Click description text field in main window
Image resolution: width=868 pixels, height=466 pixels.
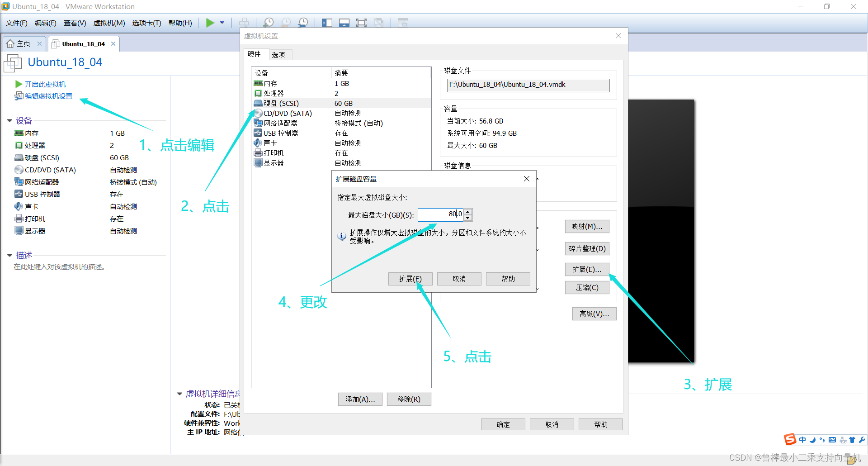[60, 267]
